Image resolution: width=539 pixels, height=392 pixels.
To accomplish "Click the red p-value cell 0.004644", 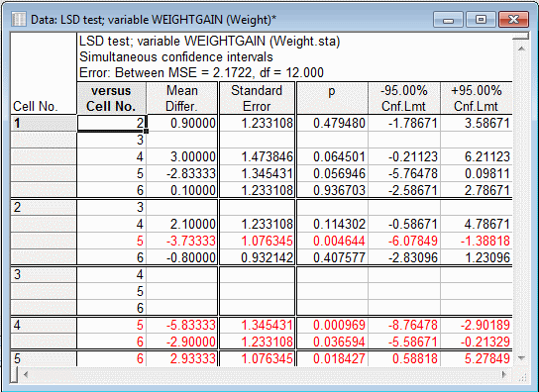I will point(332,241).
